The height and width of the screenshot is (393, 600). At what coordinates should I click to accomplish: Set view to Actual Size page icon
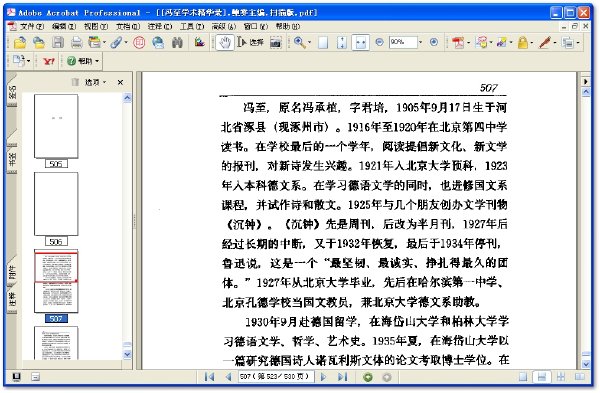(323, 42)
